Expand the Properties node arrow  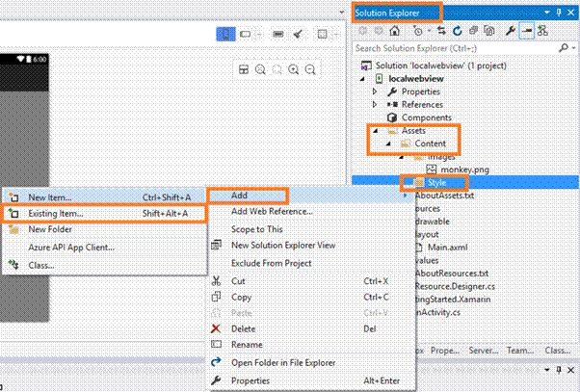click(x=375, y=91)
